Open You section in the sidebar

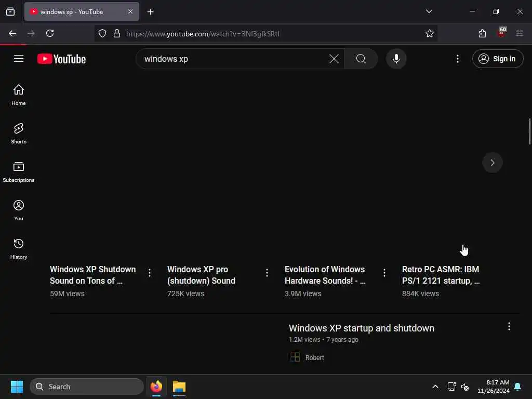[19, 210]
